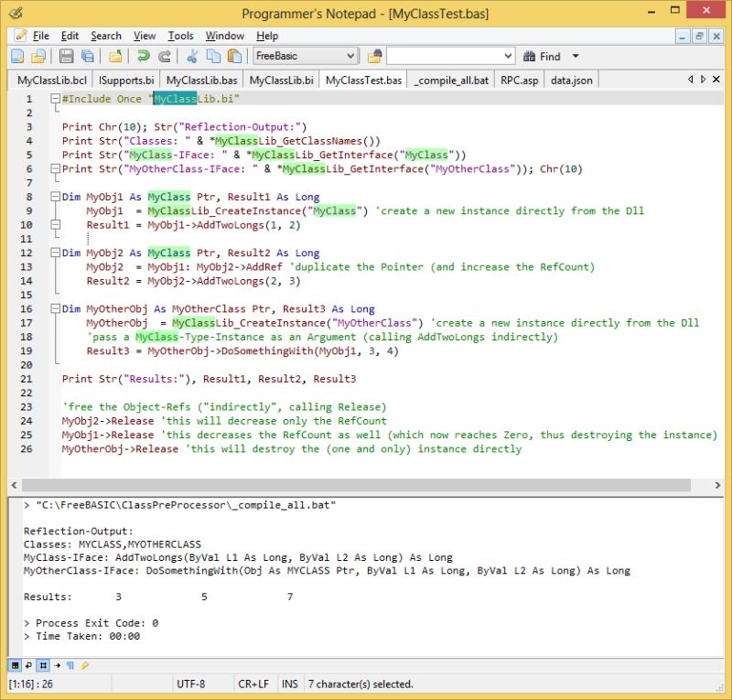Click the INS insert mode indicator

(290, 684)
